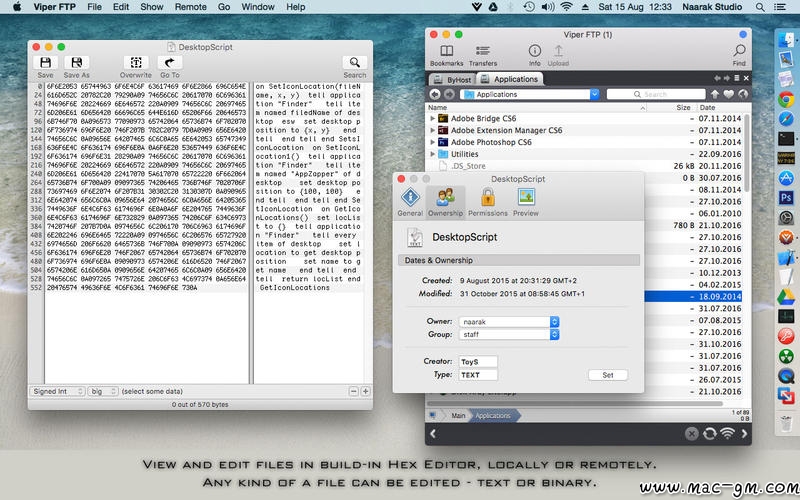Image resolution: width=800 pixels, height=500 pixels.
Task: Show the Transfers list
Action: coord(483,51)
